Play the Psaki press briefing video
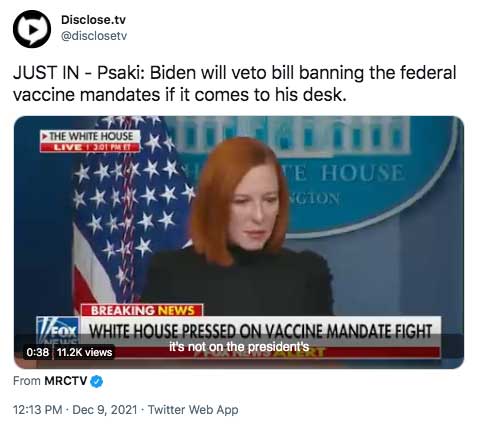 tap(239, 242)
